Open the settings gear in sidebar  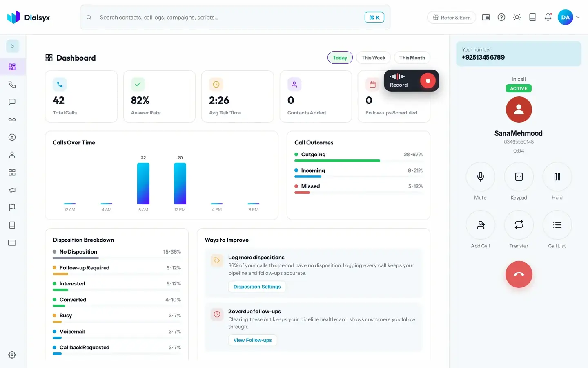click(x=12, y=355)
